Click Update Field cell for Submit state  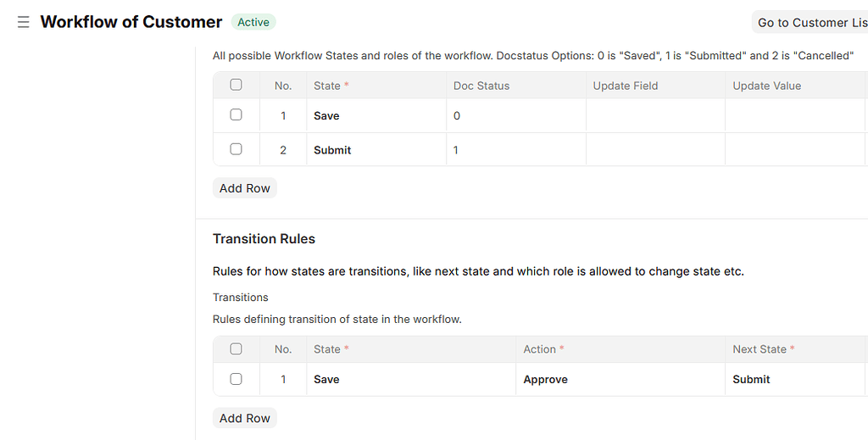655,150
